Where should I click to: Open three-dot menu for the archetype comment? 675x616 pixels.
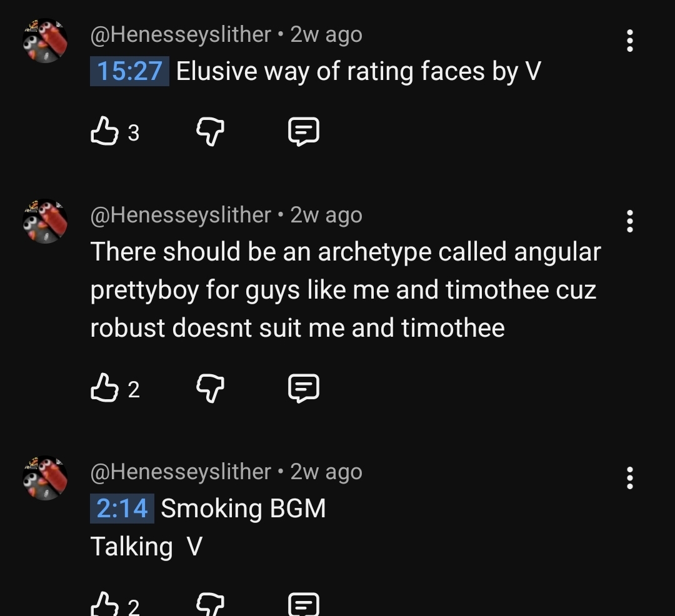pyautogui.click(x=630, y=221)
